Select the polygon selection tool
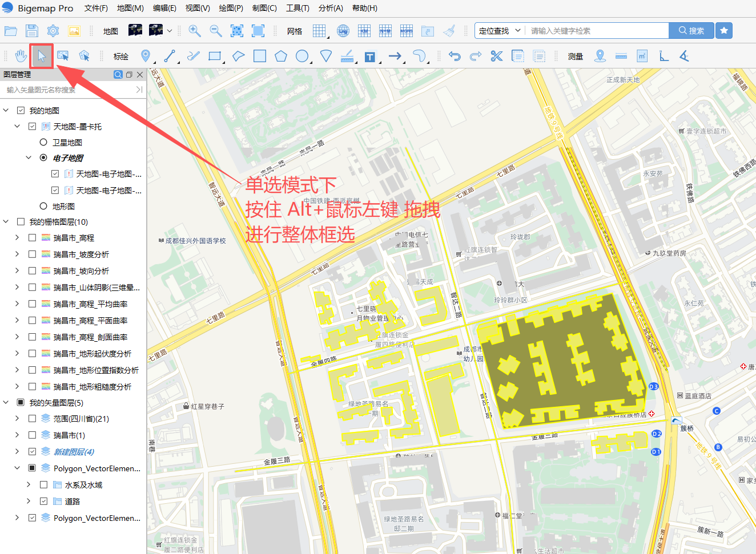 click(84, 56)
